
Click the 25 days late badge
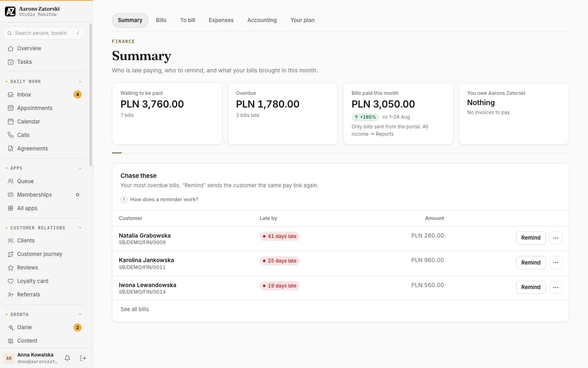pos(280,261)
